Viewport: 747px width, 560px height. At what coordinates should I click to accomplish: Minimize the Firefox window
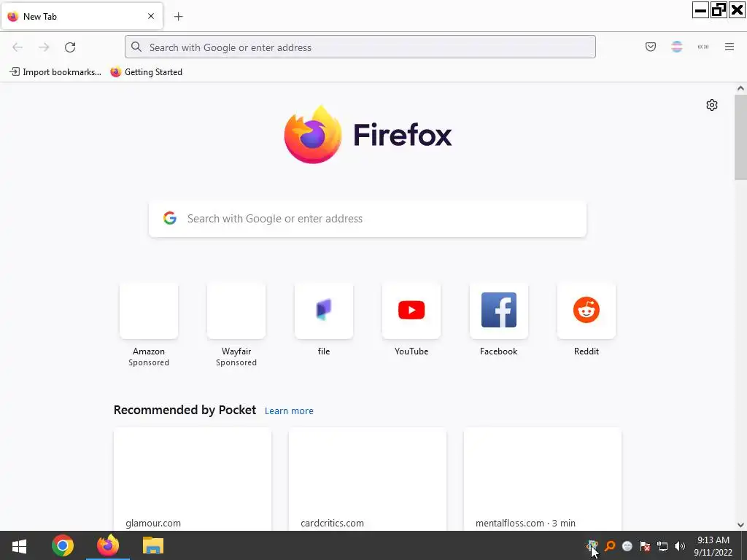coord(700,9)
